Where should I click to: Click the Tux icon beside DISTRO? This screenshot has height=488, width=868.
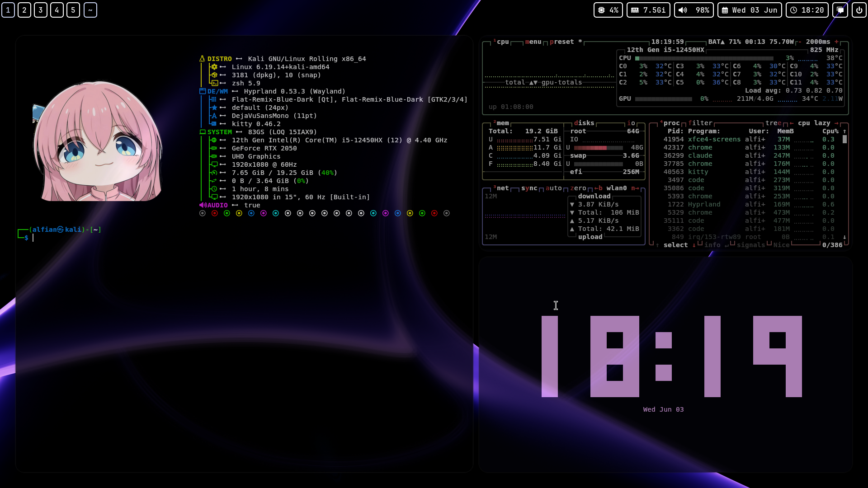pos(202,59)
